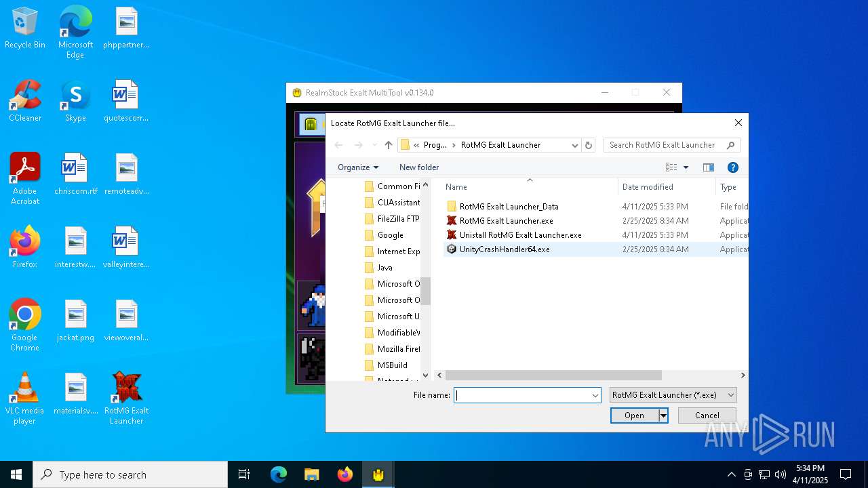Image resolution: width=868 pixels, height=488 pixels.
Task: Select the materialsv image file on the desktop
Action: tap(75, 394)
